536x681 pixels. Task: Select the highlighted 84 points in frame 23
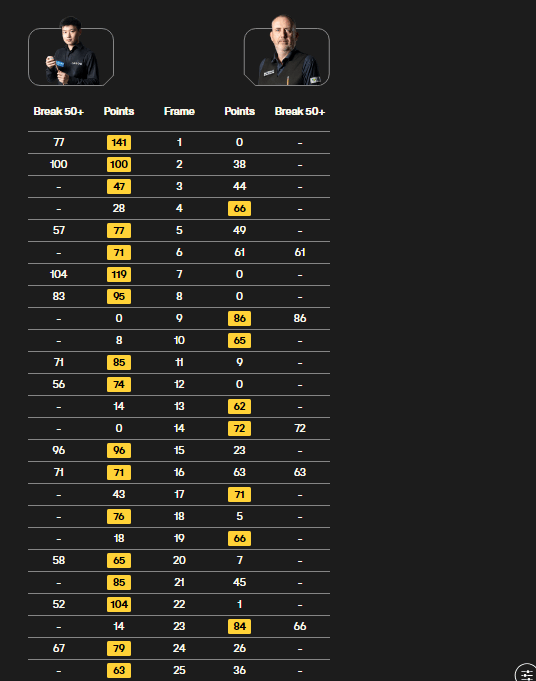pos(239,626)
